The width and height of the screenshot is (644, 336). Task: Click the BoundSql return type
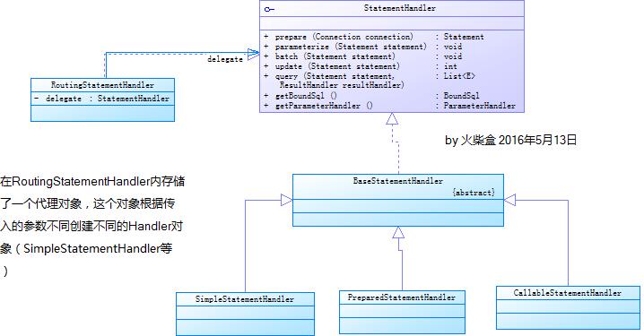tap(461, 96)
